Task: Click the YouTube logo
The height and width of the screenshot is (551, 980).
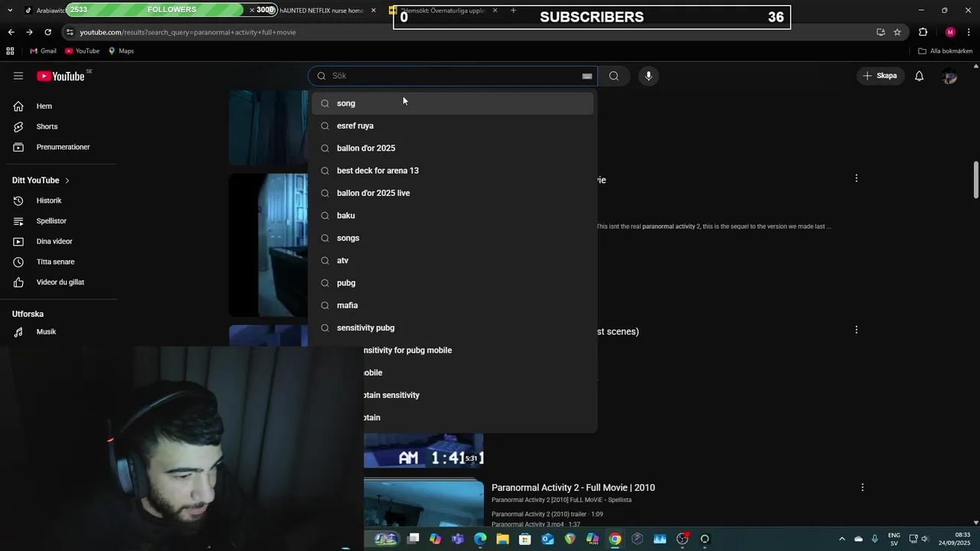Action: pyautogui.click(x=61, y=76)
